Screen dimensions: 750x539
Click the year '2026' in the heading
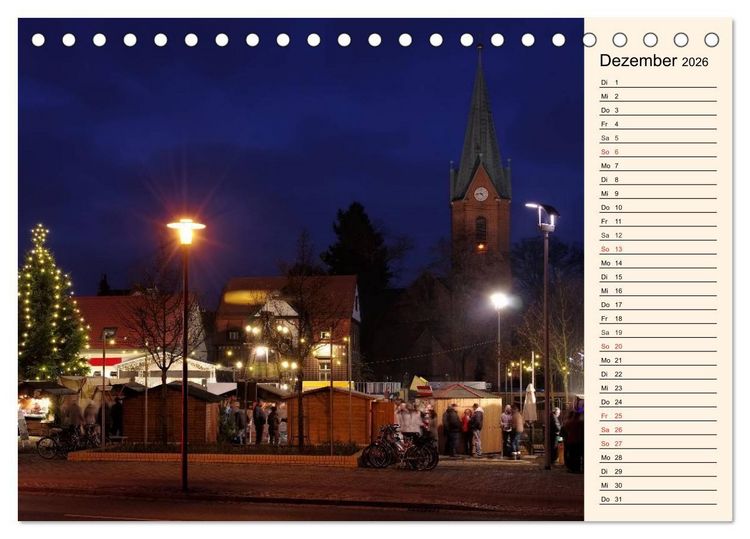pos(695,62)
